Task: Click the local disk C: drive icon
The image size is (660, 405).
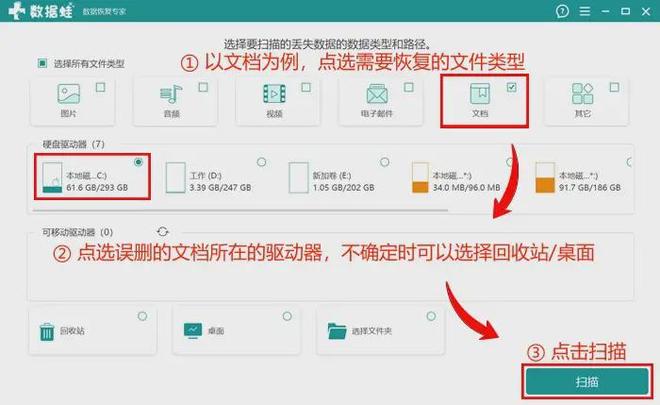Action: [52, 178]
